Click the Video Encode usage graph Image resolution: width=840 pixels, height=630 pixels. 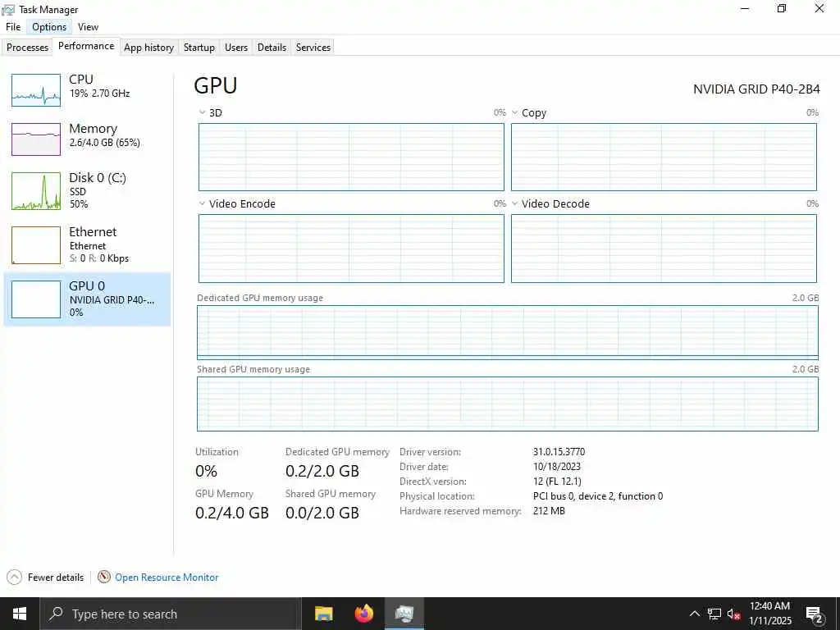click(x=351, y=249)
